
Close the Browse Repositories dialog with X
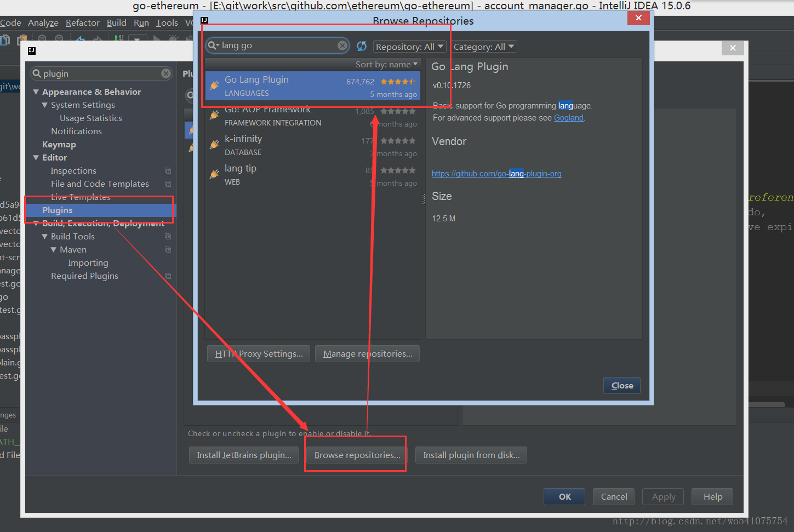tap(638, 18)
